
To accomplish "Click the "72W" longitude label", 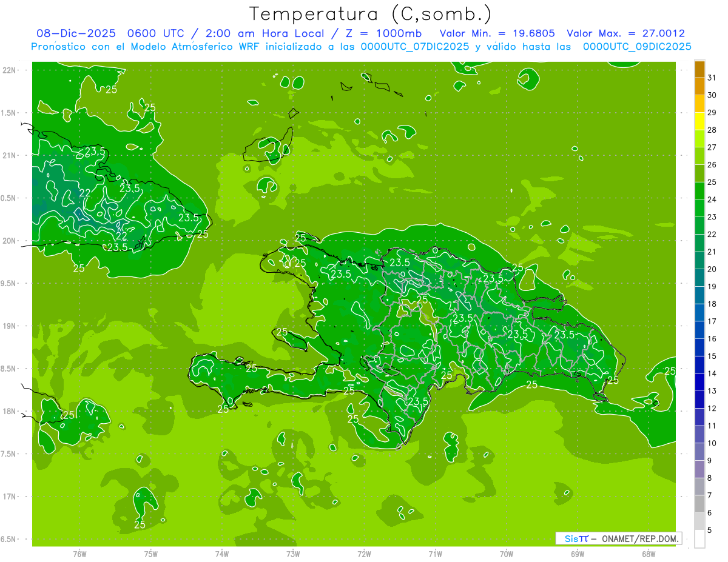I will (x=364, y=554).
